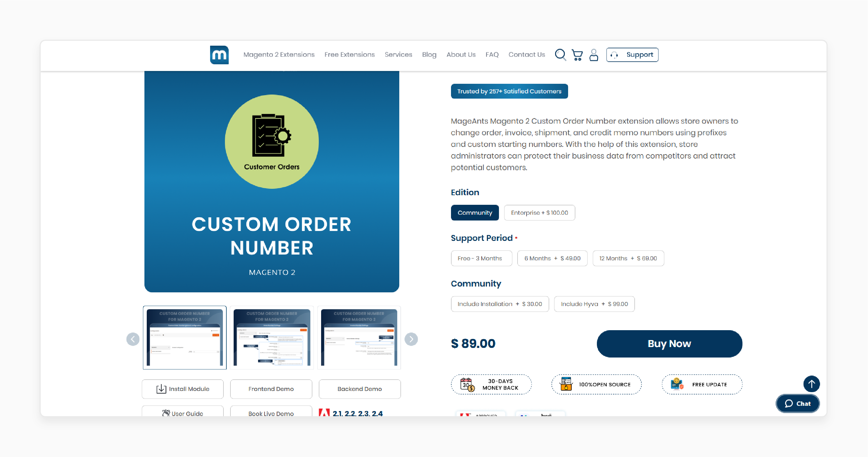Select 12 Months support for $69.00
The image size is (868, 457).
(627, 258)
